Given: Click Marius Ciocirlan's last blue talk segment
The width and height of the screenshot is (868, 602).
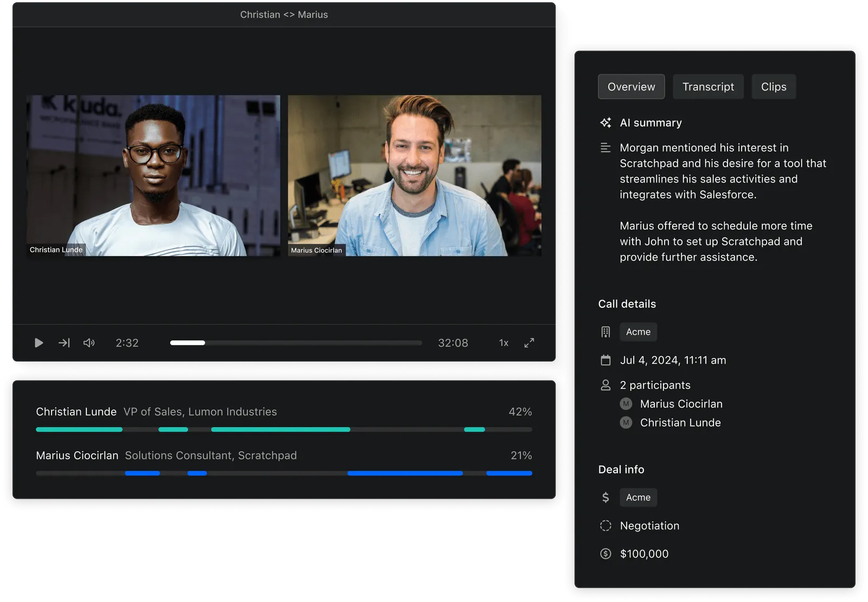Looking at the screenshot, I should point(509,473).
